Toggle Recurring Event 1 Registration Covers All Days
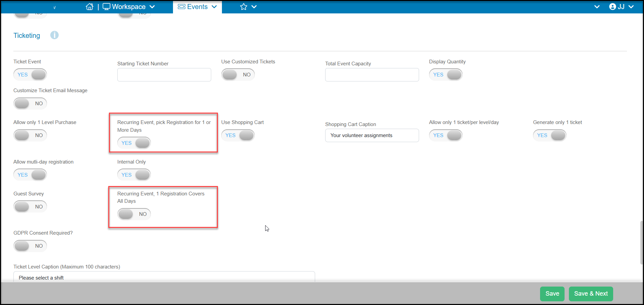The width and height of the screenshot is (644, 305). coord(134,214)
